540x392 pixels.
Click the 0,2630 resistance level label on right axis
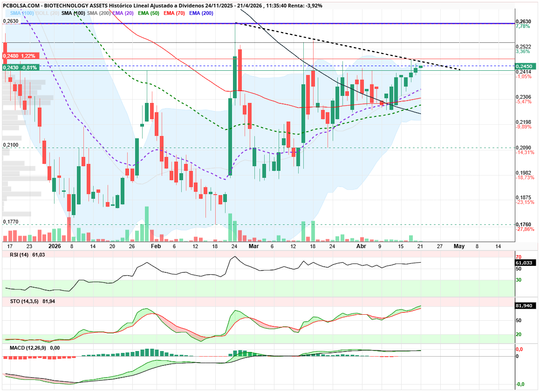pyautogui.click(x=524, y=21)
